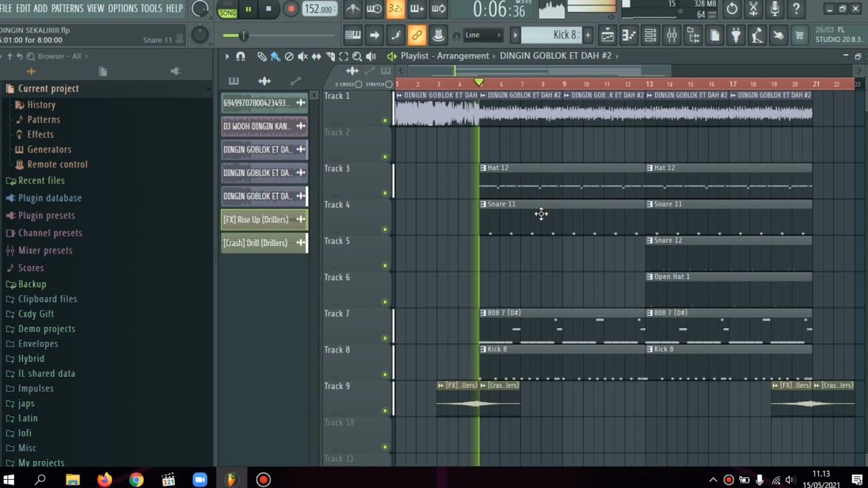Viewport: 868px width, 488px height.
Task: Select the [FX] Rise Up (Drillers) clip entry
Action: tap(264, 220)
